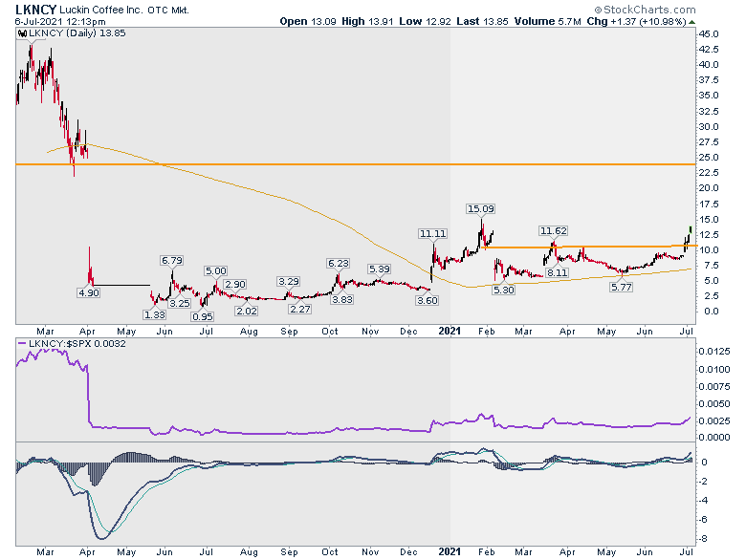
Task: Click the 'Last 13.85' value
Action: click(482, 21)
